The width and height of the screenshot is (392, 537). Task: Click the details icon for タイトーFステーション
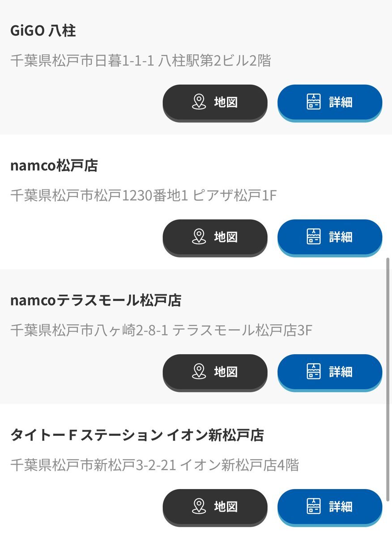pyautogui.click(x=314, y=506)
